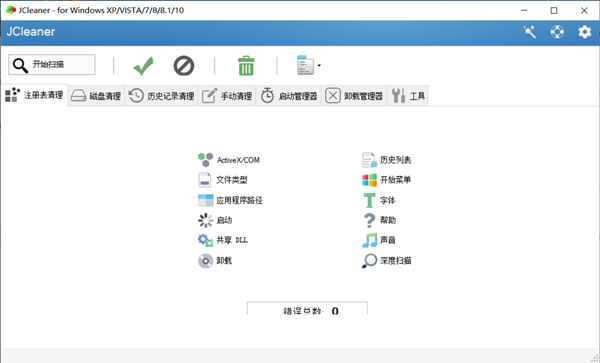Click the ActiveX/COM hexagon icon
600x363 pixels.
(205, 160)
